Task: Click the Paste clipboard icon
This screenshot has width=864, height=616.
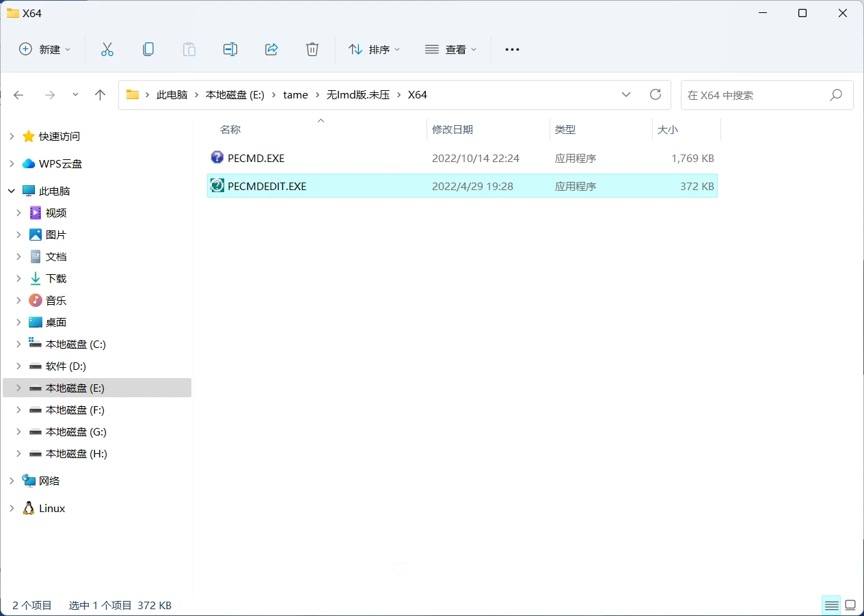Action: 189,49
